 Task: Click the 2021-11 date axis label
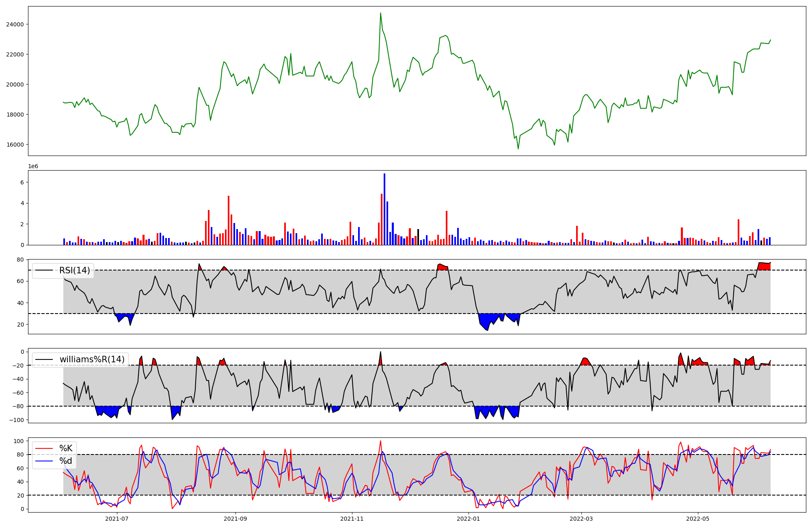click(352, 519)
